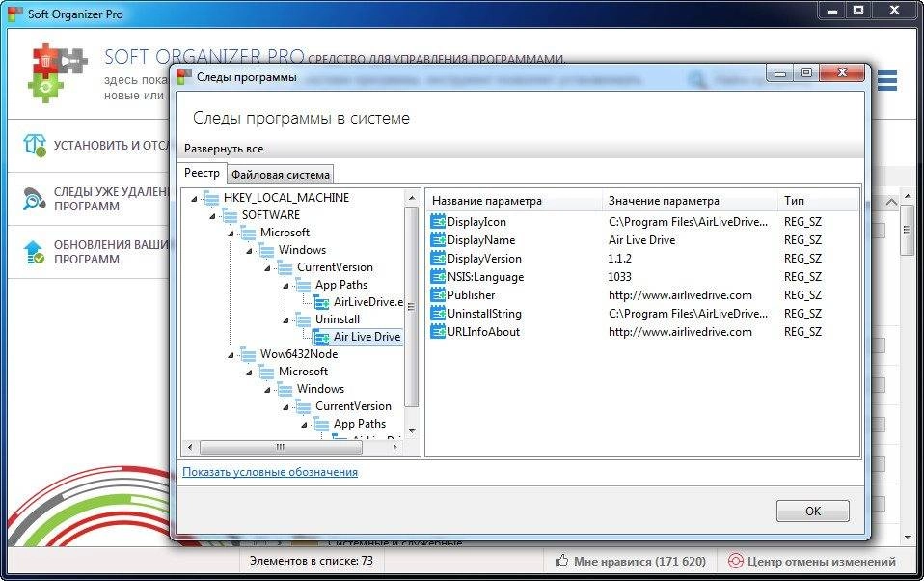Click the tree scroll-up arrow

tap(411, 198)
